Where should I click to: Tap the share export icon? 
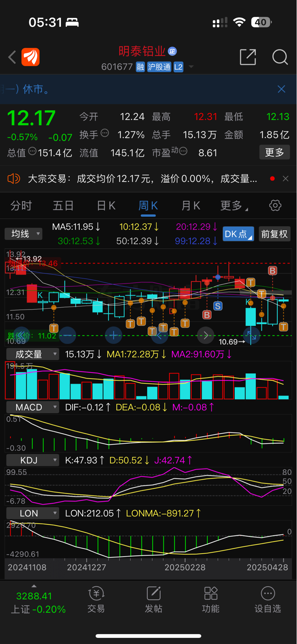(248, 57)
